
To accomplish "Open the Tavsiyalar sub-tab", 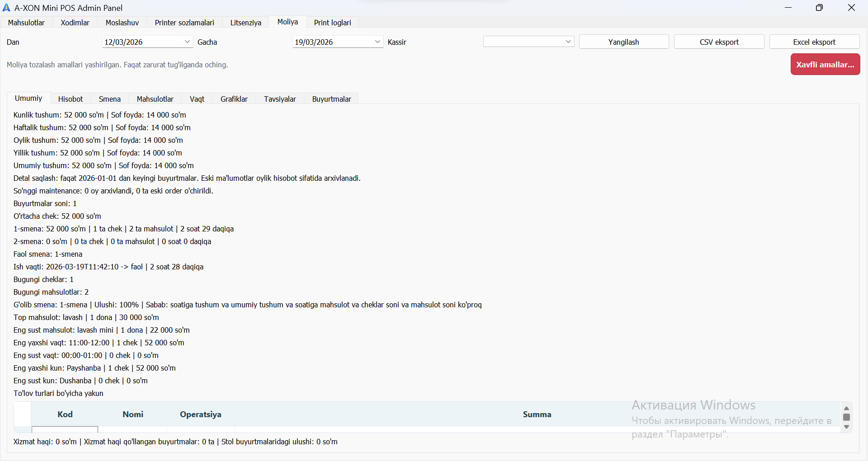I will point(280,99).
